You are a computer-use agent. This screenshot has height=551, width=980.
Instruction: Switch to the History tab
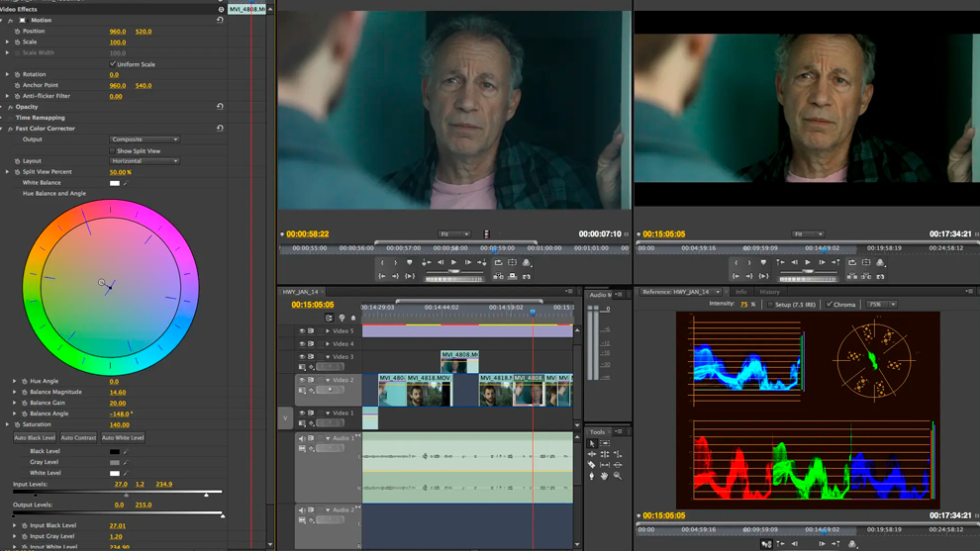pyautogui.click(x=769, y=292)
